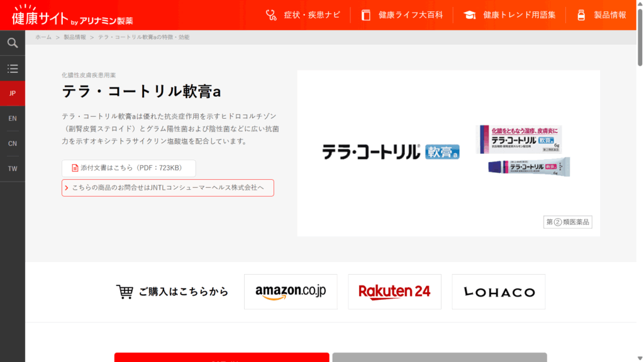Image resolution: width=644 pixels, height=362 pixels.
Task: Click the bottle icon beside 製品情報
Action: [580, 15]
